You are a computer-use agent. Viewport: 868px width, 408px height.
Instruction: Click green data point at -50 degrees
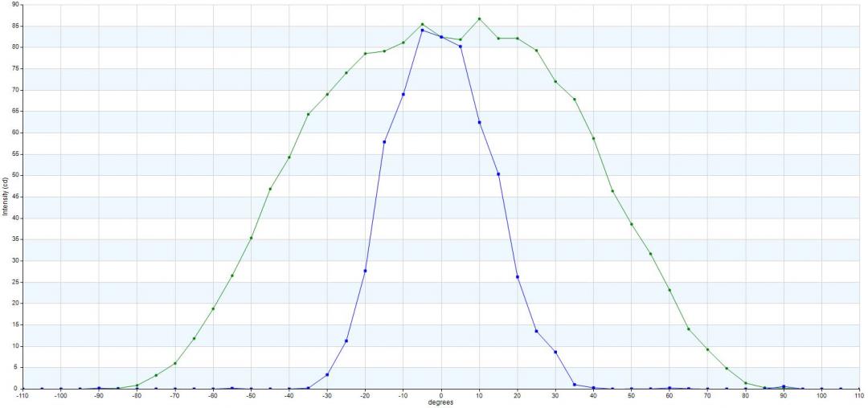point(251,238)
